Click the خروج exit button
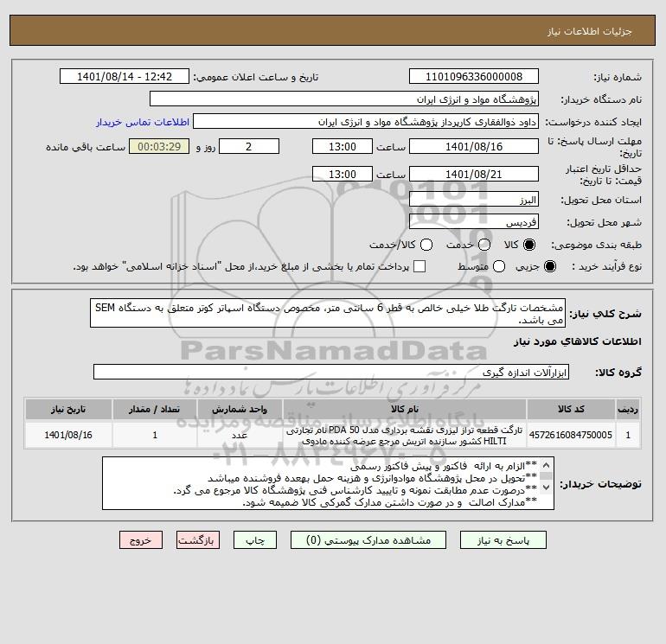666x644 pixels. [141, 540]
